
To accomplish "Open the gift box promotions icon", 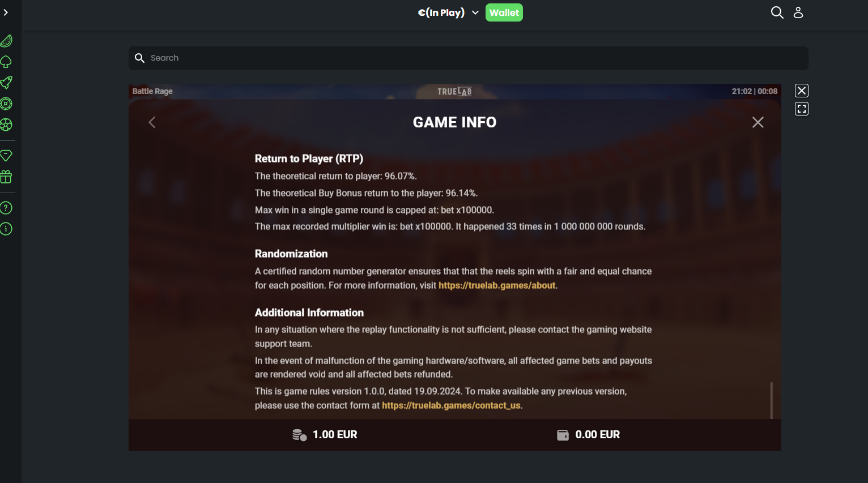I will point(6,177).
